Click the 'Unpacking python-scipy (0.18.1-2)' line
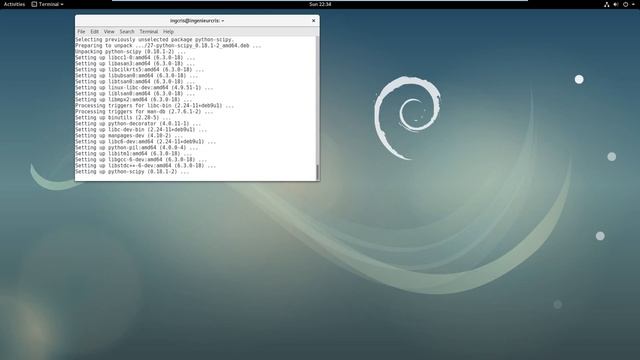The image size is (640, 360). pos(130,52)
